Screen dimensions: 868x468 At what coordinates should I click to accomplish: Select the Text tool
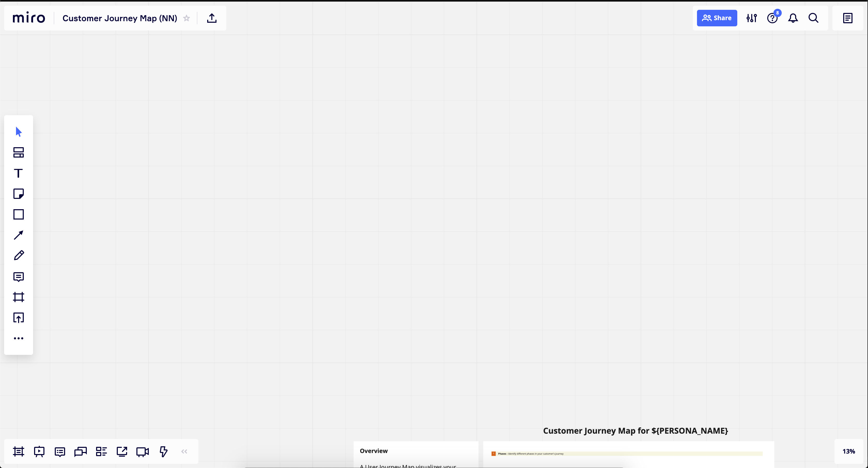pos(19,173)
